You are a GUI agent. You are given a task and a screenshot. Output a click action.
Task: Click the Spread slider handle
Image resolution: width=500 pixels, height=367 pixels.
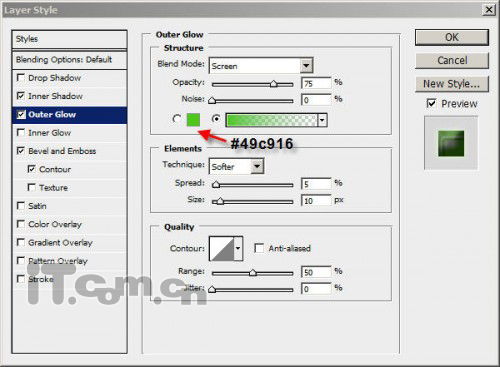(216, 184)
